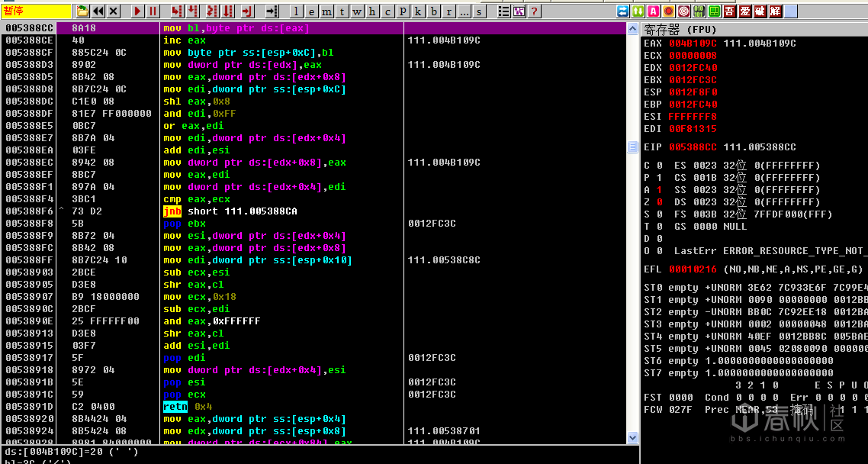
Task: Click the red target plugin icon
Action: pos(683,11)
